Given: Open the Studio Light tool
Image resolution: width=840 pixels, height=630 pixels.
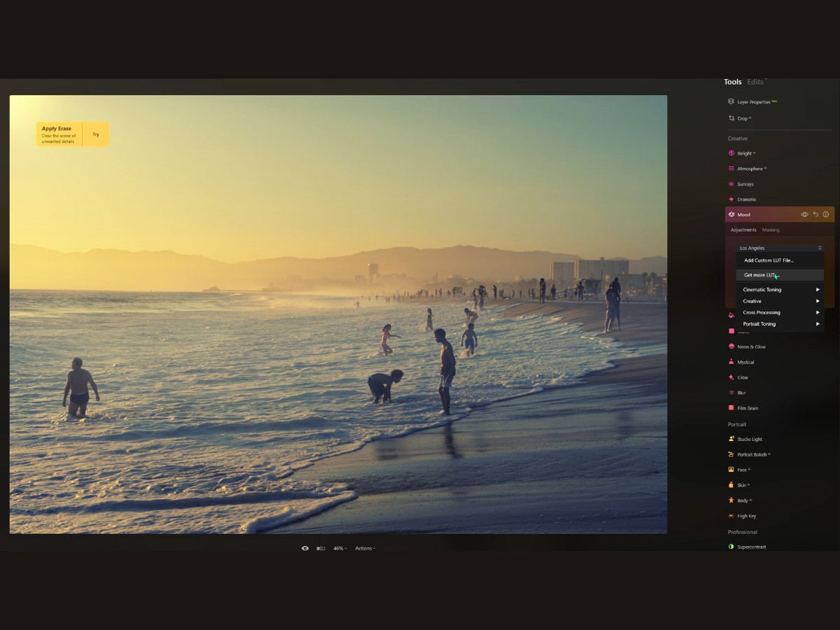Looking at the screenshot, I should [x=745, y=439].
